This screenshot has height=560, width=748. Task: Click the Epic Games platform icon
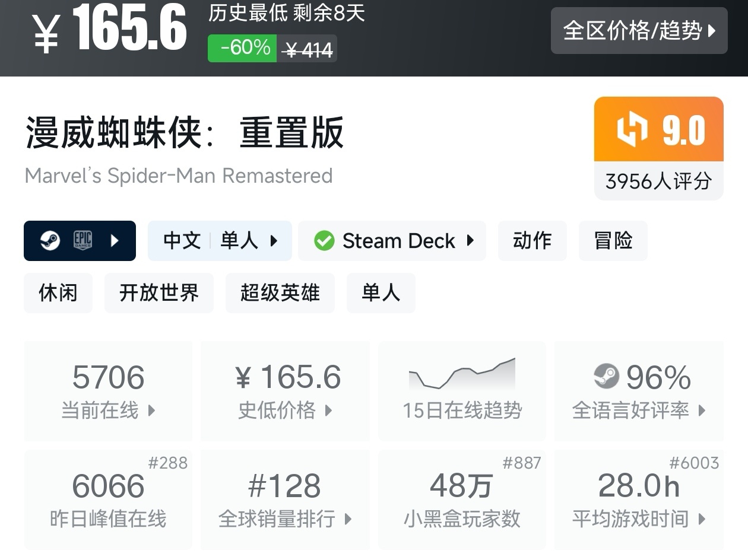point(83,241)
